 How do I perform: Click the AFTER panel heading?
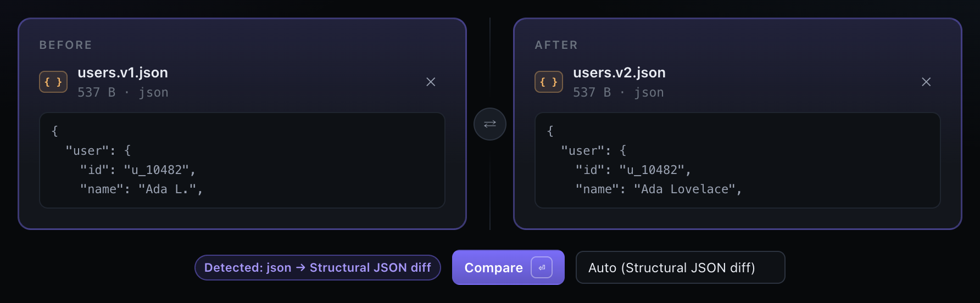click(x=556, y=45)
